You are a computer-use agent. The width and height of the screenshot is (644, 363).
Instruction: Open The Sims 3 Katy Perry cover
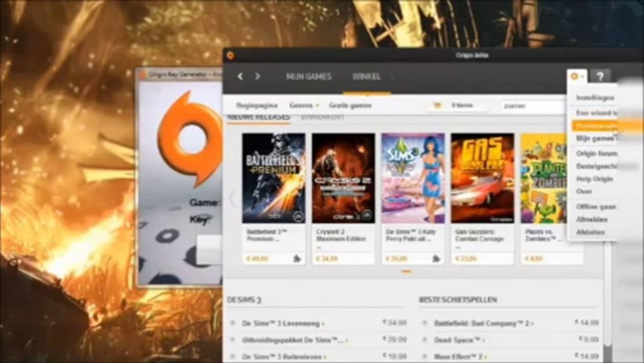click(x=413, y=178)
